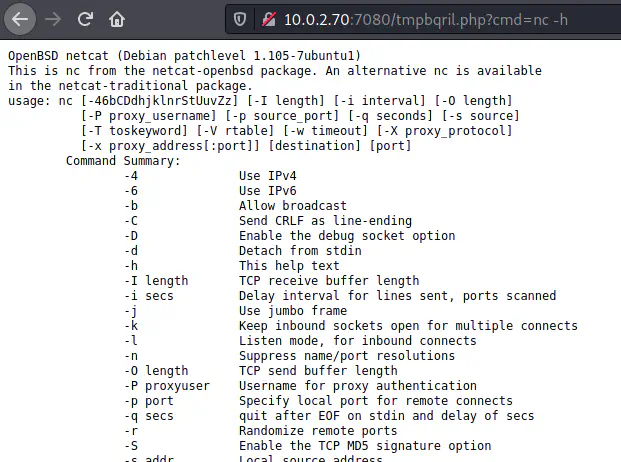Click the insecure connection padlock icon

[267, 19]
